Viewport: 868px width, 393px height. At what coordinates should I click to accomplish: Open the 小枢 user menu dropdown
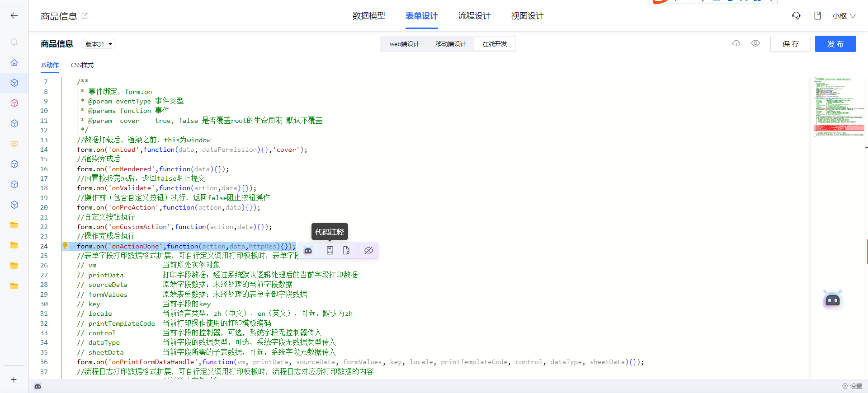[x=844, y=16]
